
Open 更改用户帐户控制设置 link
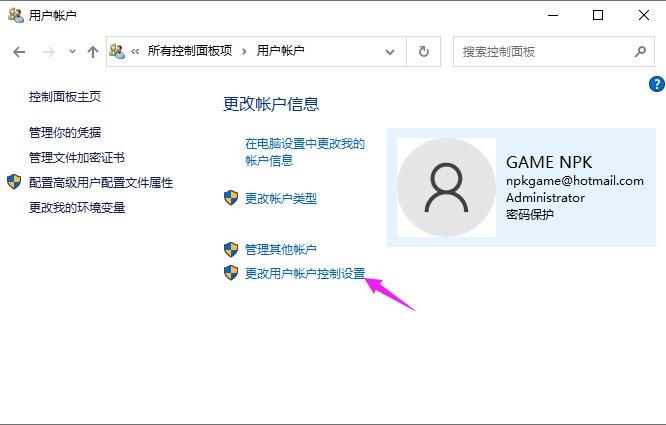click(x=305, y=273)
